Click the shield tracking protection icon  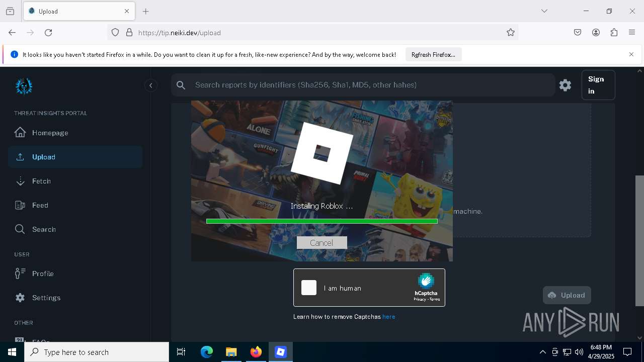pos(115,33)
